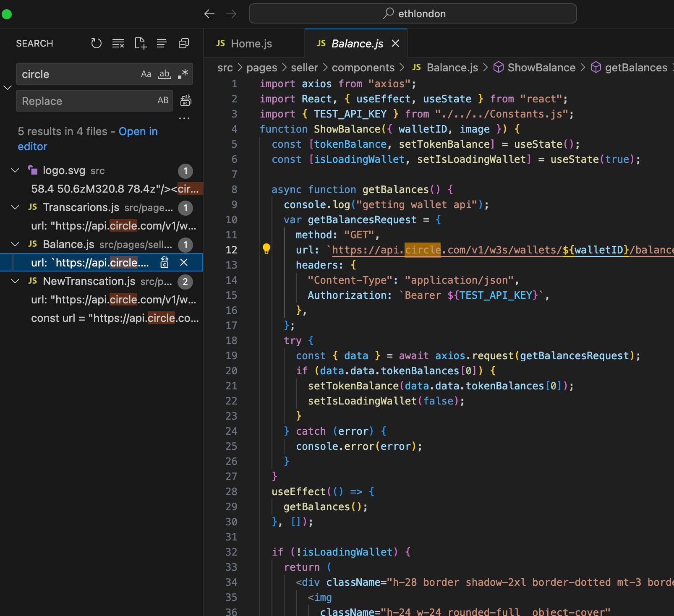Click the green window maximize button
674x616 pixels.
tap(7, 14)
